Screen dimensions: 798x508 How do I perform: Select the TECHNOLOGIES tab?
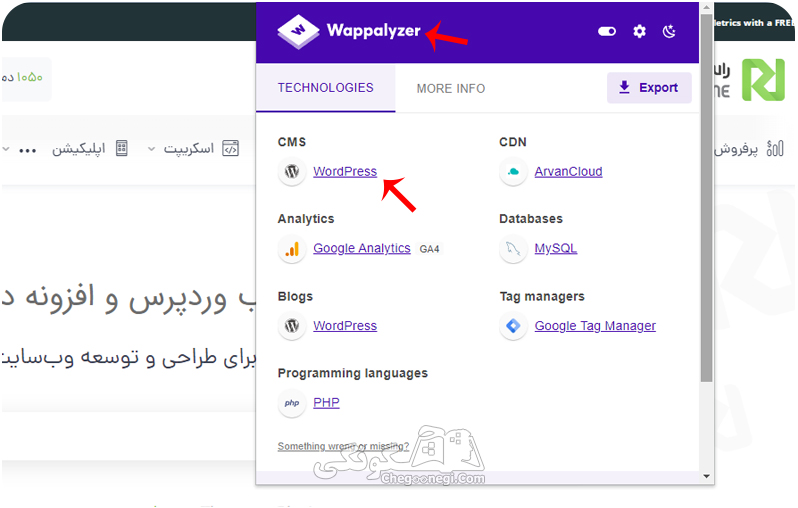coord(326,88)
